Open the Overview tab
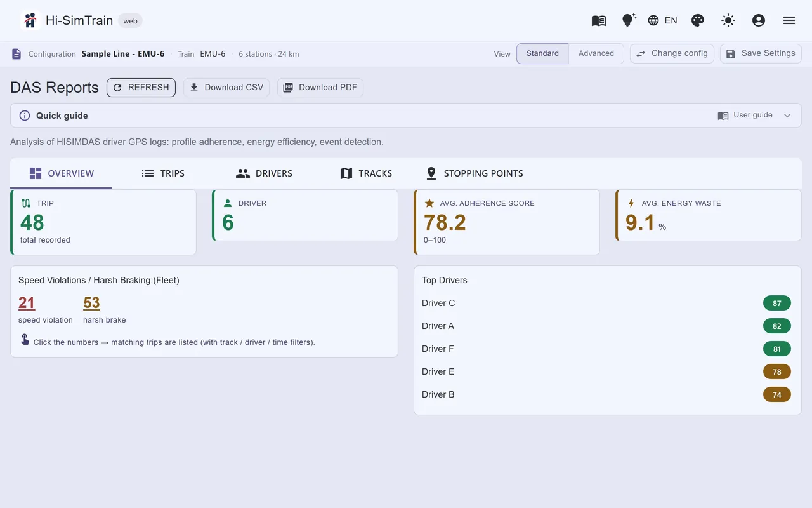This screenshot has width=812, height=508. 61,173
